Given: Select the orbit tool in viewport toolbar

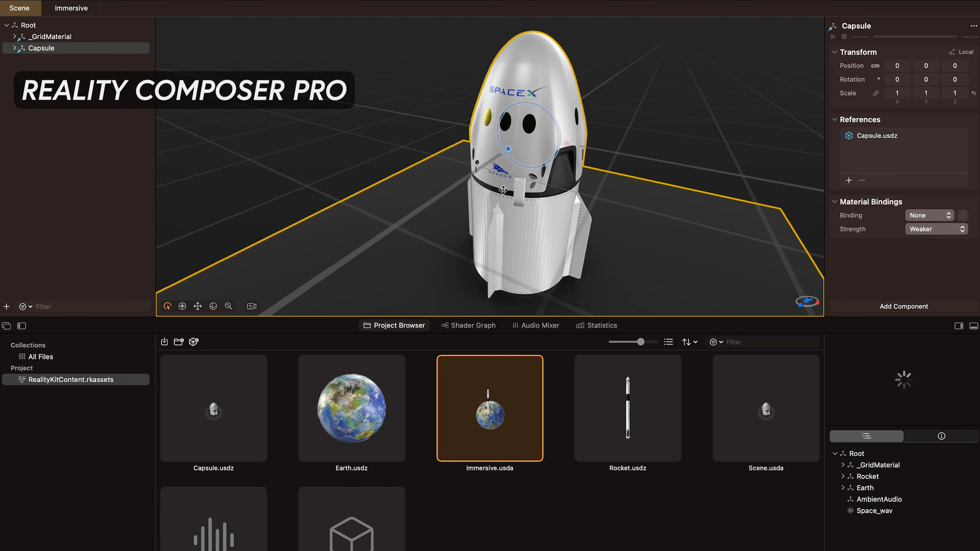Looking at the screenshot, I should tap(167, 306).
